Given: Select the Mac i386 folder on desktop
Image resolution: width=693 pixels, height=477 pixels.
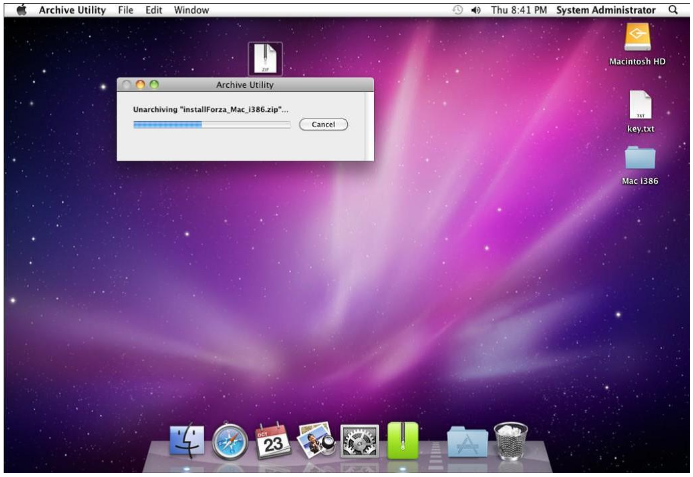Looking at the screenshot, I should point(640,158).
